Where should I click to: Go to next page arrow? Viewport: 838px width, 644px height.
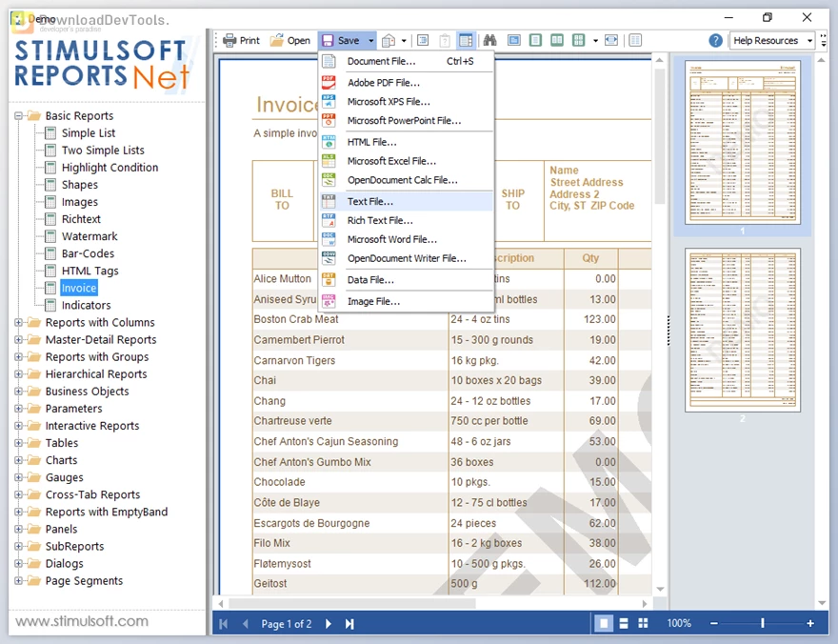(329, 624)
